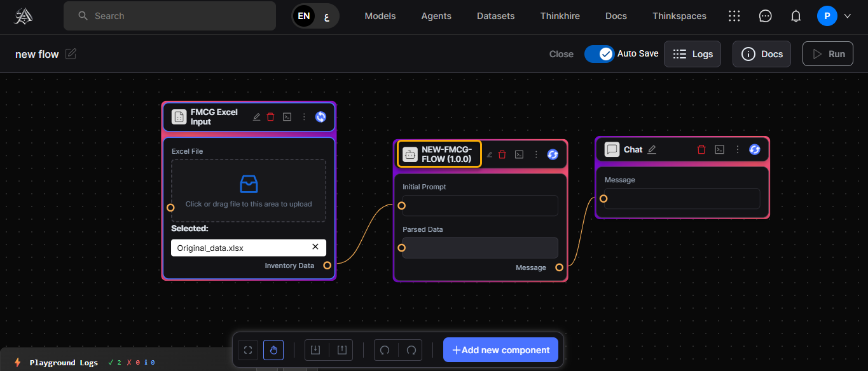The width and height of the screenshot is (868, 371).
Task: Expand the profile menu chevron
Action: 847,17
